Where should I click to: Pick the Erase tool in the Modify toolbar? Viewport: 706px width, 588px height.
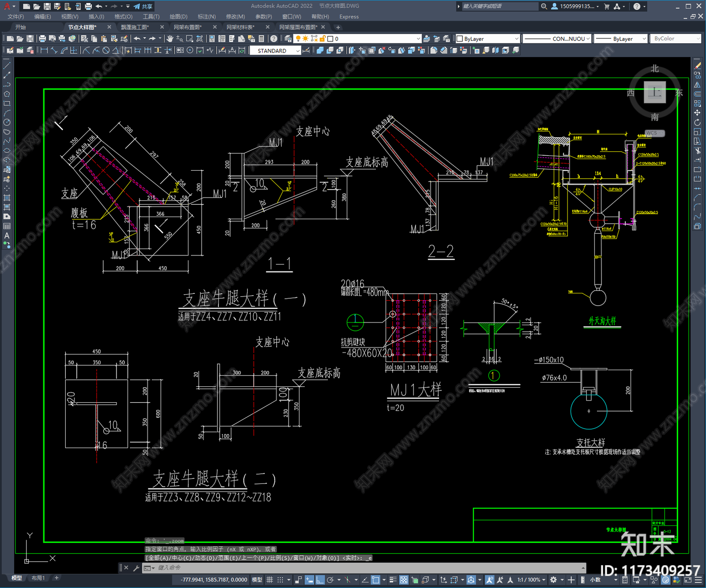coord(697,66)
